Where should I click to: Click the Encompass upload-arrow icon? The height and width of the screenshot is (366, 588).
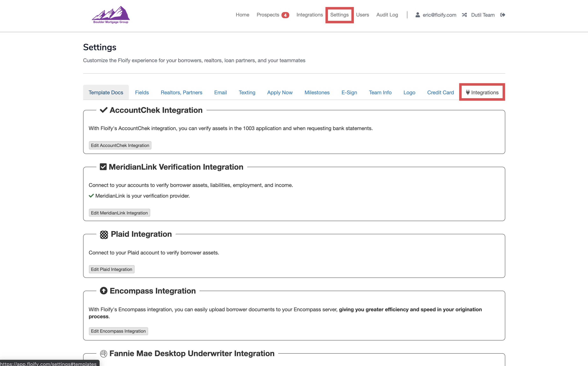pos(104,291)
